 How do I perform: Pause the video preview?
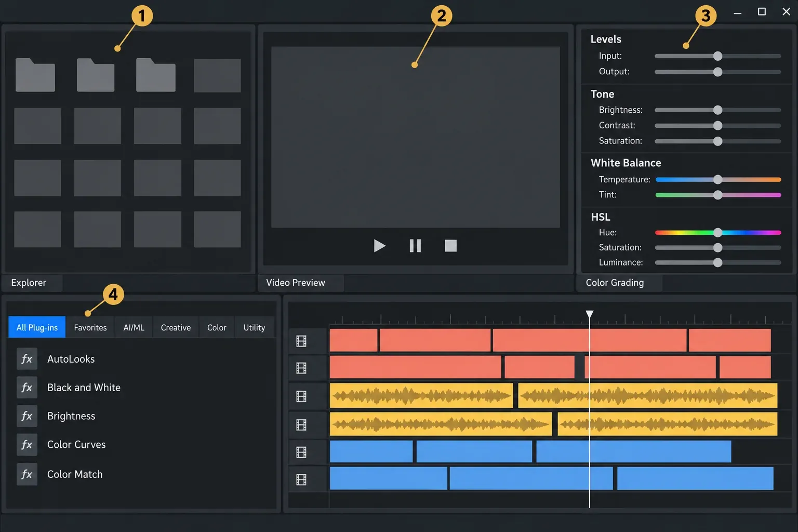pyautogui.click(x=415, y=246)
